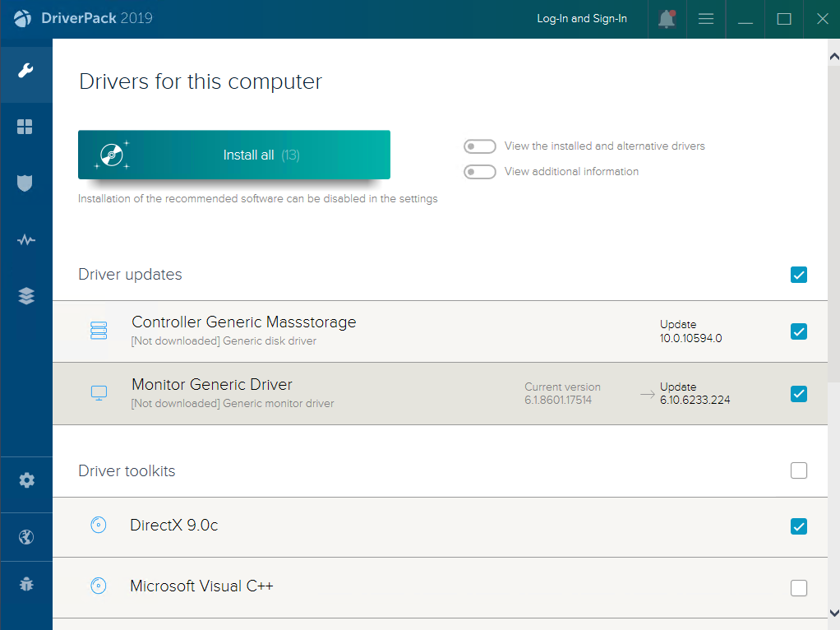Check the Microsoft Visual C++ checkbox

(799, 587)
